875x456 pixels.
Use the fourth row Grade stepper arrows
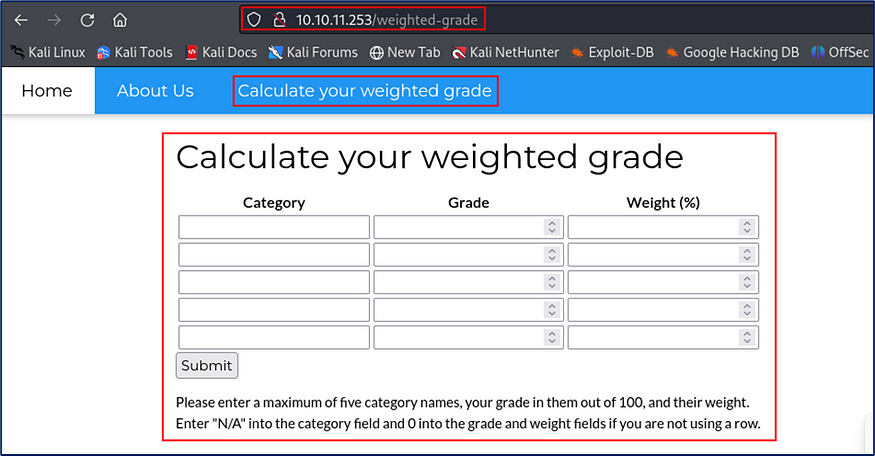(552, 310)
